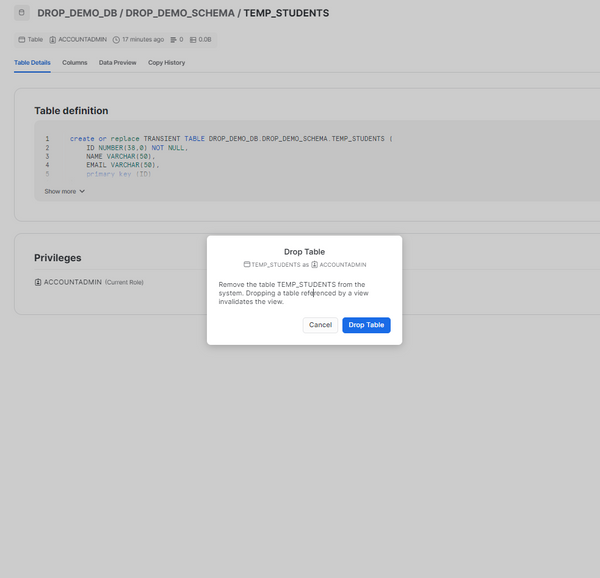Image resolution: width=600 pixels, height=578 pixels.
Task: Cancel the Drop Table dialog
Action: click(320, 325)
